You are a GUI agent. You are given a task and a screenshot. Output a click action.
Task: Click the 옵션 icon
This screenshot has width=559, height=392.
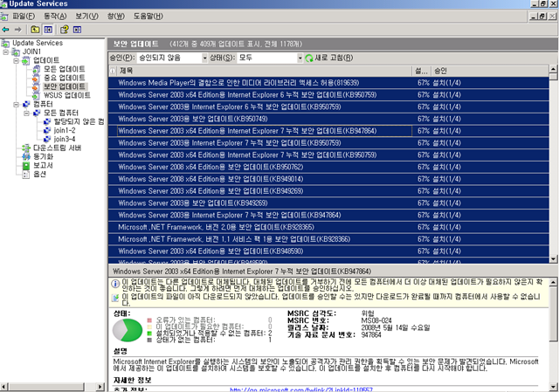pyautogui.click(x=26, y=175)
